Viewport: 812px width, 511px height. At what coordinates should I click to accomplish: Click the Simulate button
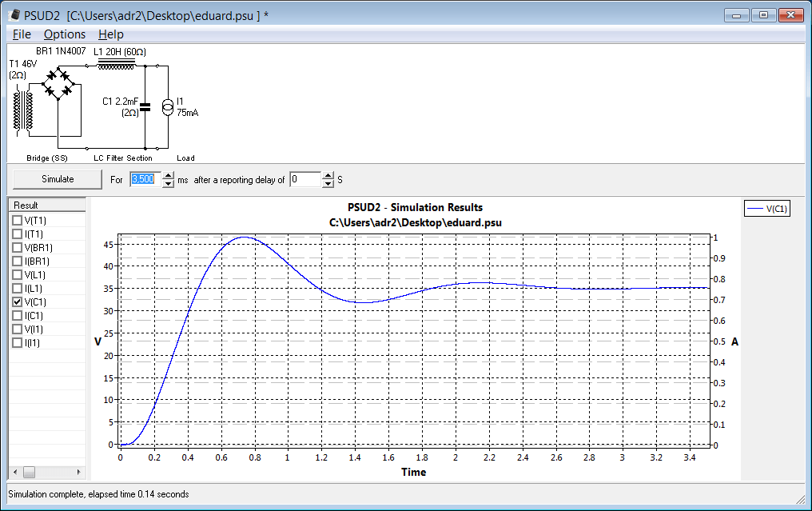coord(58,179)
